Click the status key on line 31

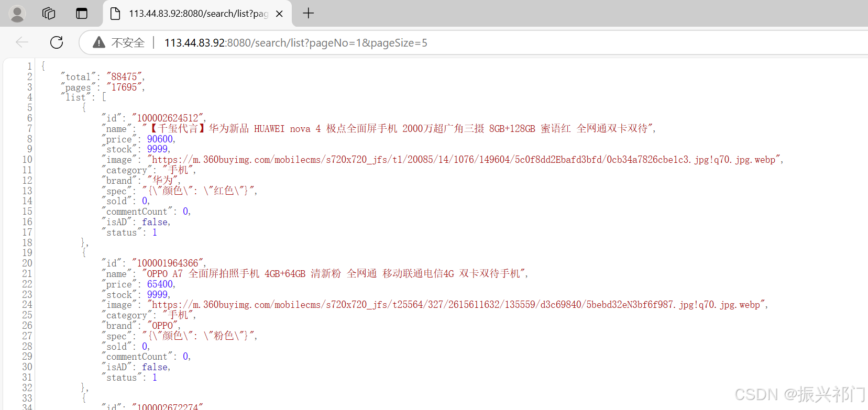coord(122,378)
